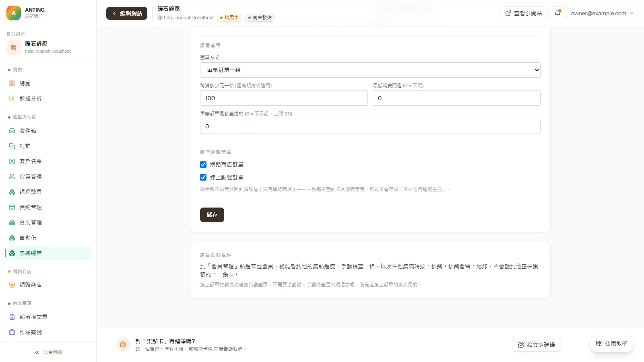Go to 會員管理 in sidebar
Screen dimensions: 644x362
tap(48, 177)
